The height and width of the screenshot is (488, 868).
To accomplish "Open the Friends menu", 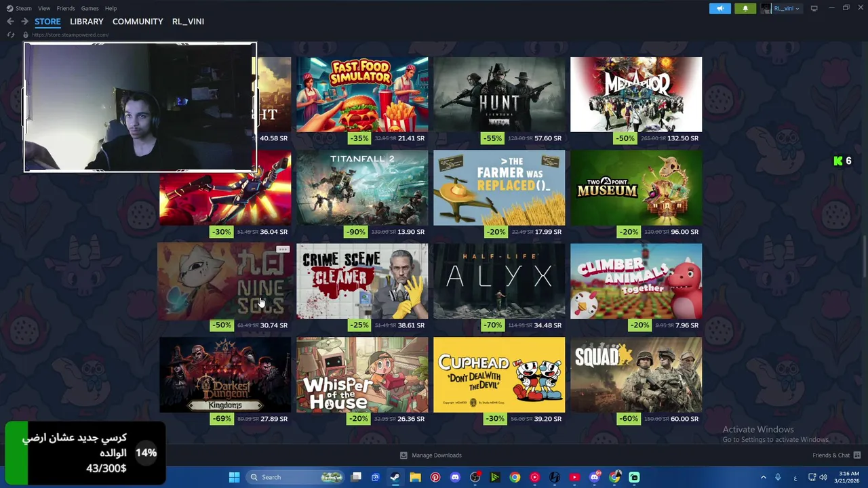I will [x=66, y=8].
